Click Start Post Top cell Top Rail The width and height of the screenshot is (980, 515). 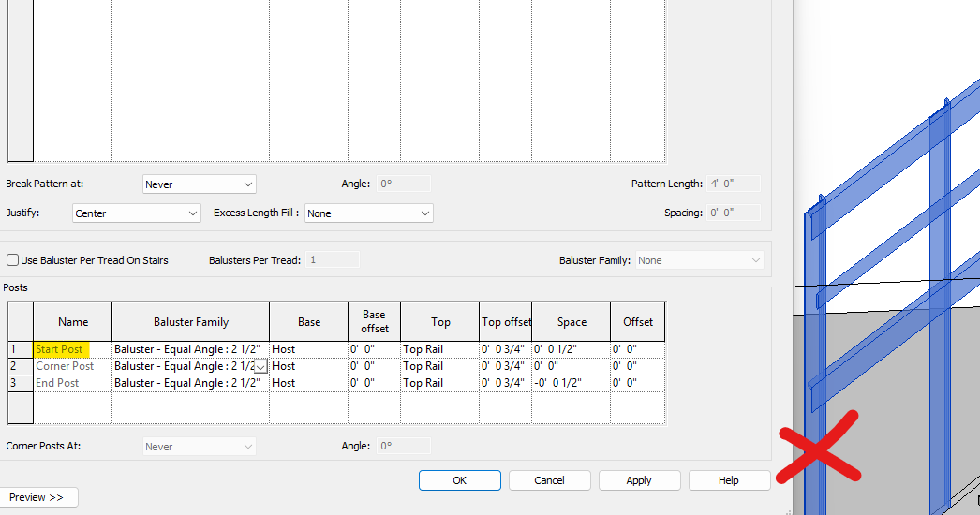[x=440, y=349]
